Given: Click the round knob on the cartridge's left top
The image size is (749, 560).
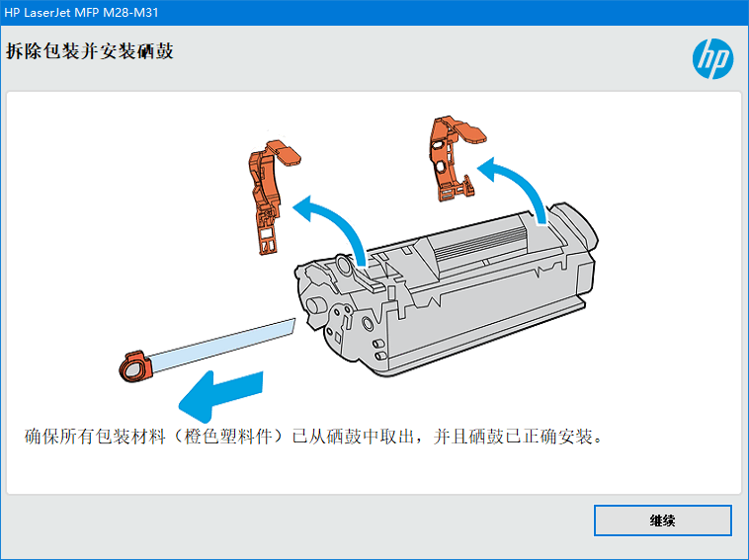Looking at the screenshot, I should [344, 266].
